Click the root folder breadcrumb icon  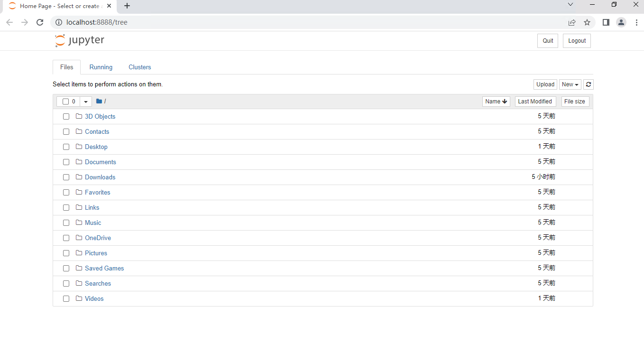click(99, 101)
